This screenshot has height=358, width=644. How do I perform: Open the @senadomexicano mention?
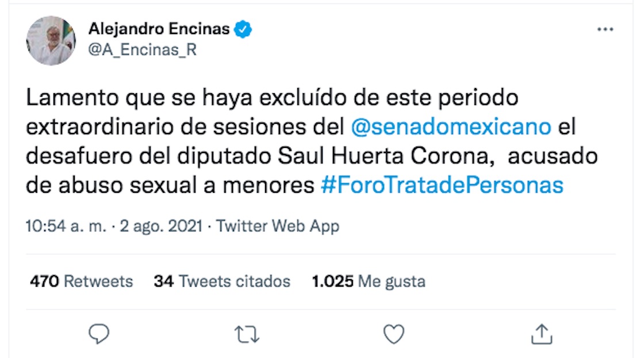[451, 127]
